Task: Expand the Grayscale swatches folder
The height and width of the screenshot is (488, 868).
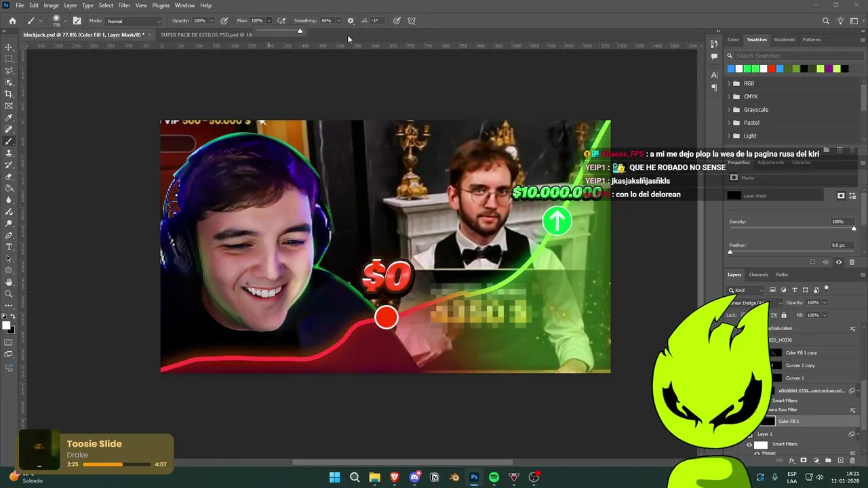Action: click(x=729, y=110)
